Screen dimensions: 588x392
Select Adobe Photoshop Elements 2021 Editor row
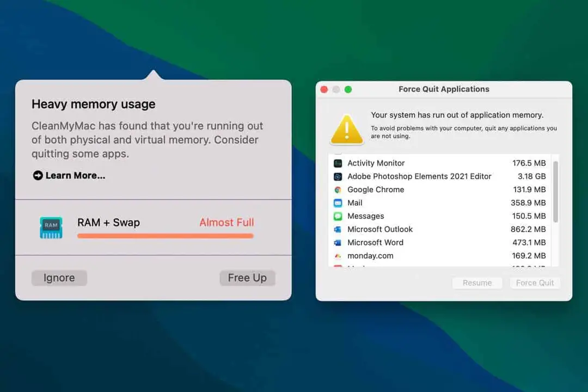point(419,176)
